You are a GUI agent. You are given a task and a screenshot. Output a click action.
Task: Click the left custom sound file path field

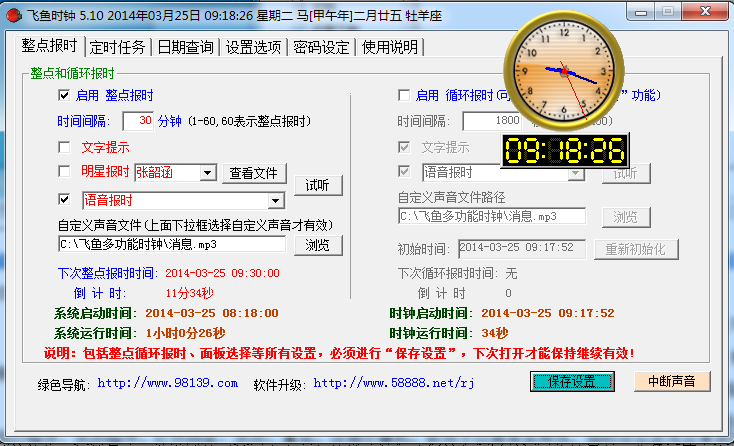coord(172,244)
